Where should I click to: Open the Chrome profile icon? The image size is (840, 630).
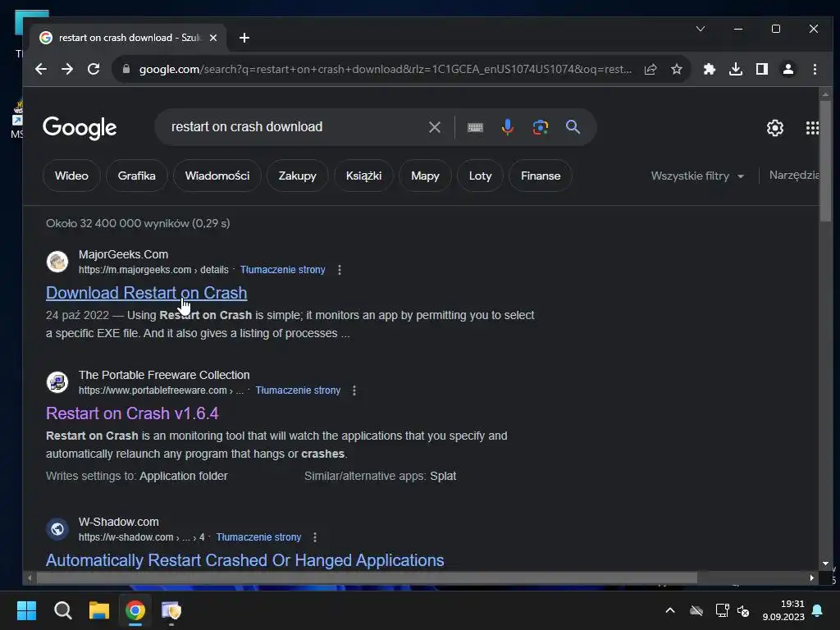coord(788,69)
